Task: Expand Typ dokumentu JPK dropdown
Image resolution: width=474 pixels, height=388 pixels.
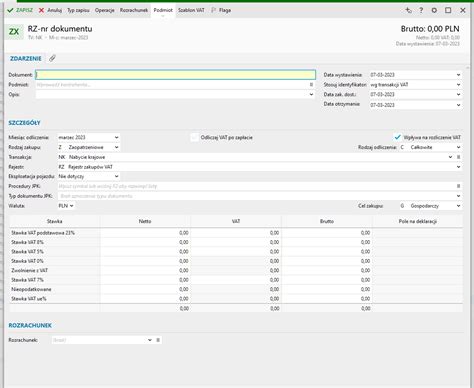Action: click(x=459, y=196)
